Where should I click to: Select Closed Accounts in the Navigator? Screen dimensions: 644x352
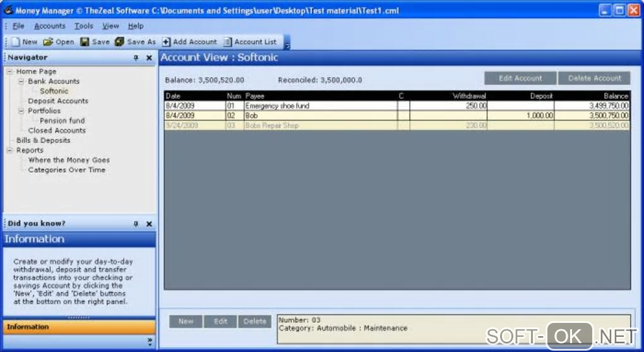(57, 130)
